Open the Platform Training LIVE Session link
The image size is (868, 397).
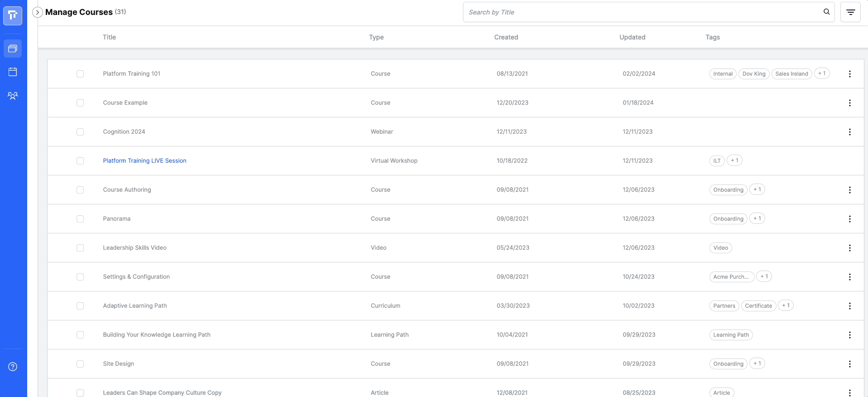(x=145, y=161)
